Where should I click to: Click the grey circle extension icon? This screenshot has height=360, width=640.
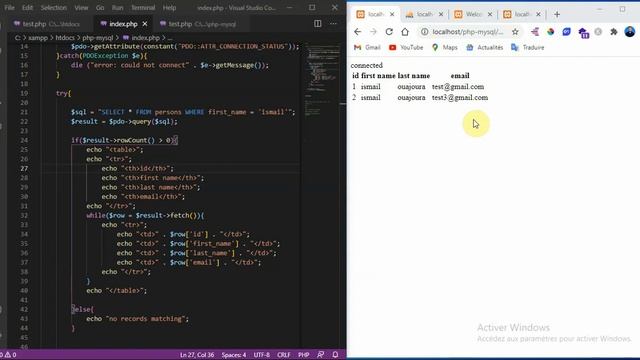point(598,32)
